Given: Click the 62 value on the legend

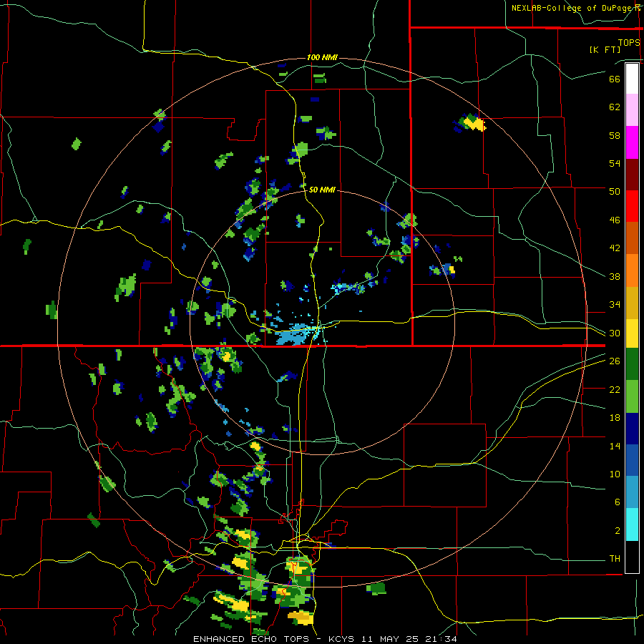Looking at the screenshot, I should click(615, 107).
